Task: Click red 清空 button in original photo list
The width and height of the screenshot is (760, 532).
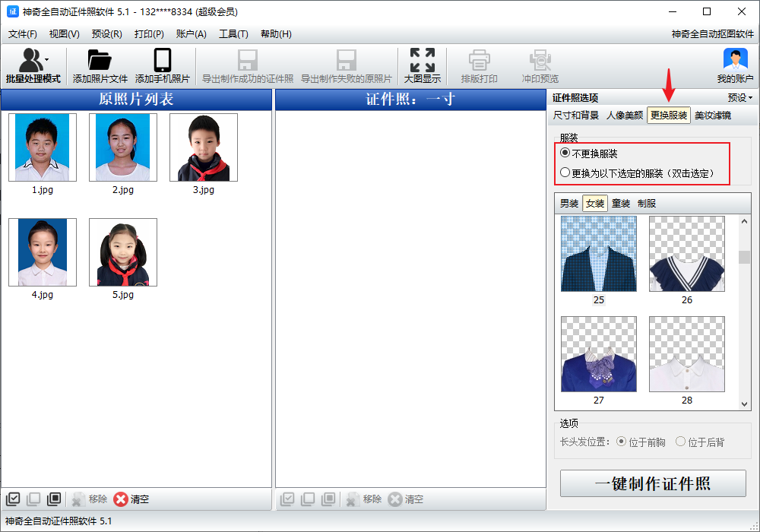Action: pyautogui.click(x=131, y=499)
